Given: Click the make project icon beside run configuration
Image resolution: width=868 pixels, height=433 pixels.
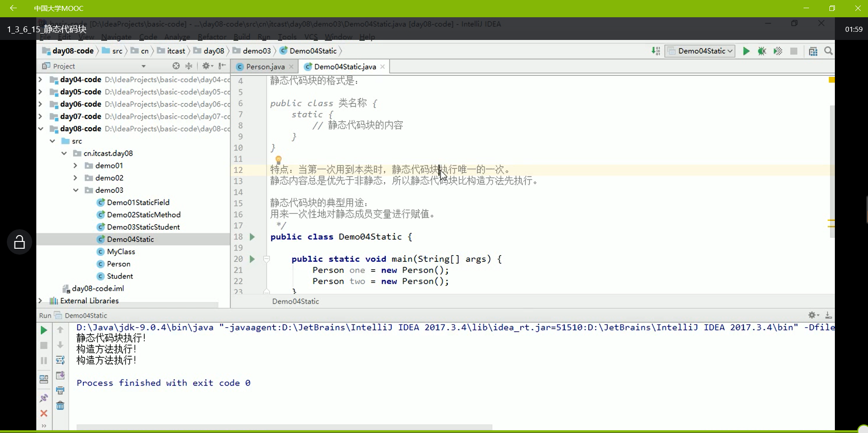Looking at the screenshot, I should pyautogui.click(x=656, y=51).
